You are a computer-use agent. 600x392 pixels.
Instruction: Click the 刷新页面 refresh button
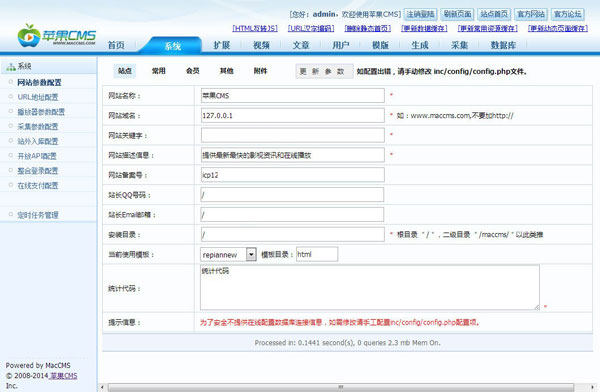pyautogui.click(x=457, y=15)
